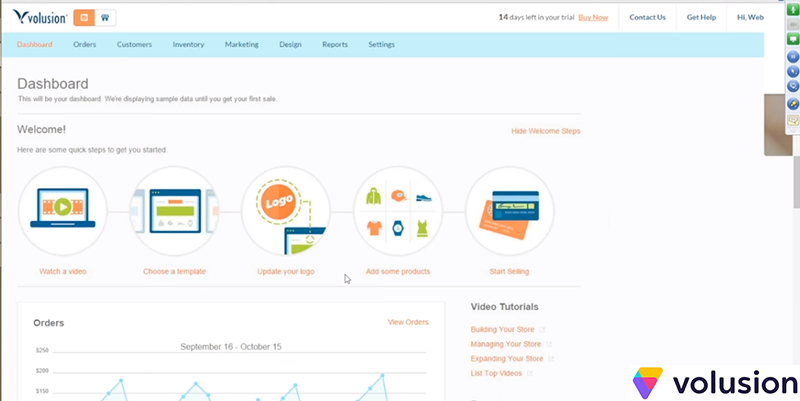Viewport: 800px width, 401px height.
Task: Expand the Hi, Web account menu
Action: (x=750, y=17)
